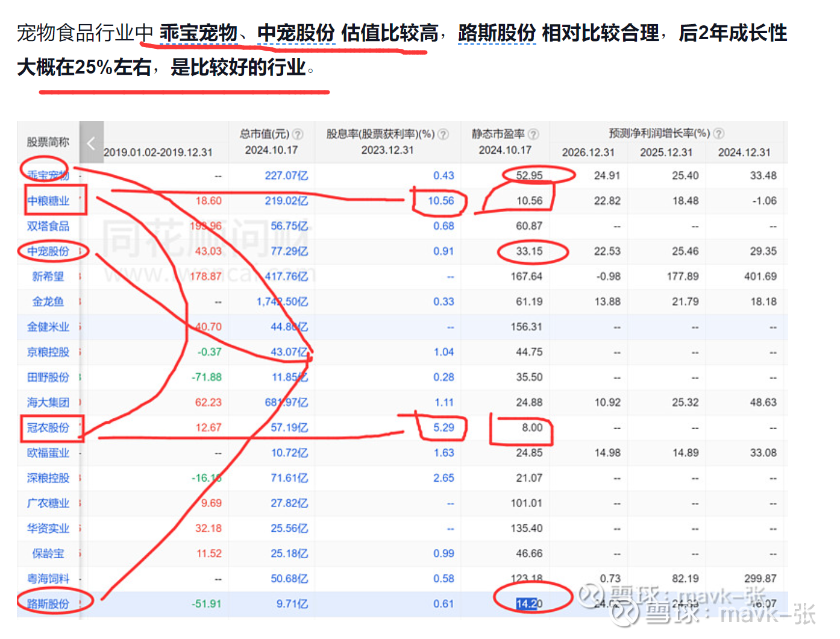
Task: Click 2019 return value -71.88
Action: pyautogui.click(x=207, y=377)
